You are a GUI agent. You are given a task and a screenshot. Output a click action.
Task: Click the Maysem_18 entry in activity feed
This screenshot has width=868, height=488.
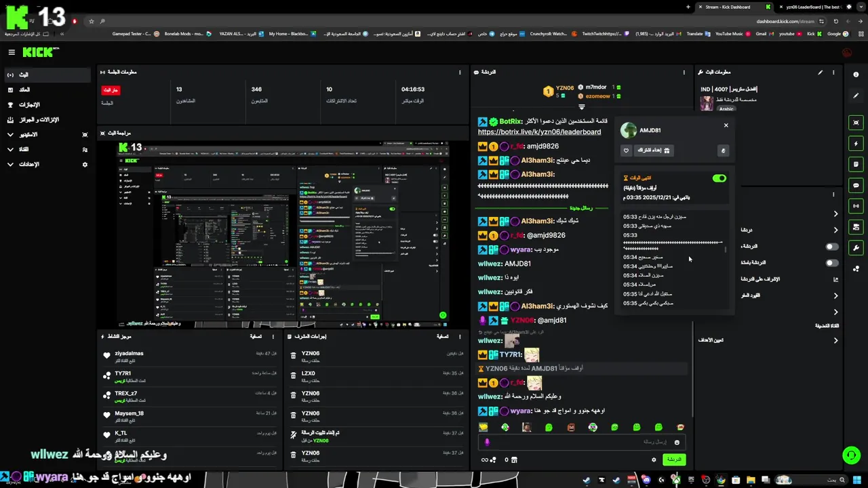click(189, 417)
